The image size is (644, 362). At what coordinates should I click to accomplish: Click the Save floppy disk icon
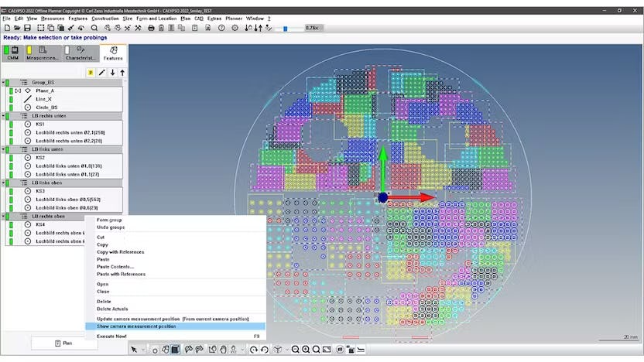28,28
